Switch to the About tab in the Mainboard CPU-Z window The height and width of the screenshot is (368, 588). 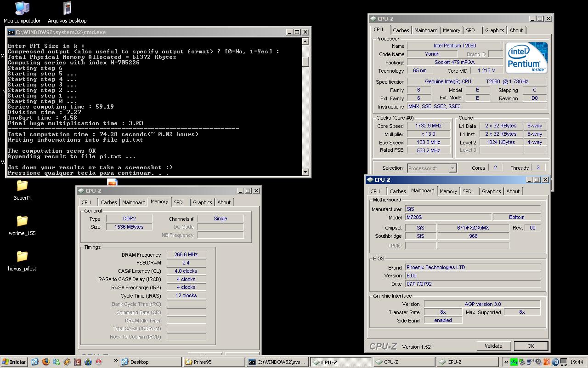513,191
